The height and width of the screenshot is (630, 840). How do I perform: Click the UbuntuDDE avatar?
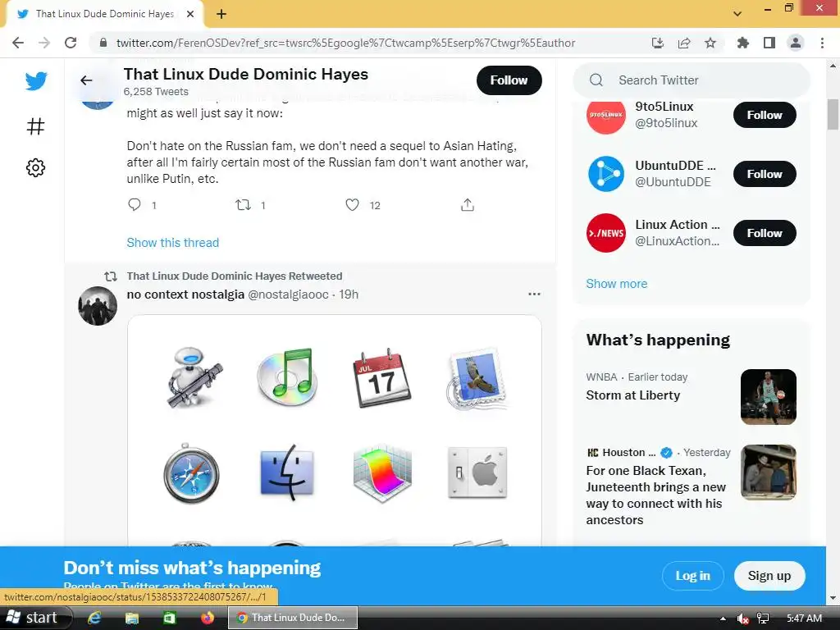click(x=606, y=174)
